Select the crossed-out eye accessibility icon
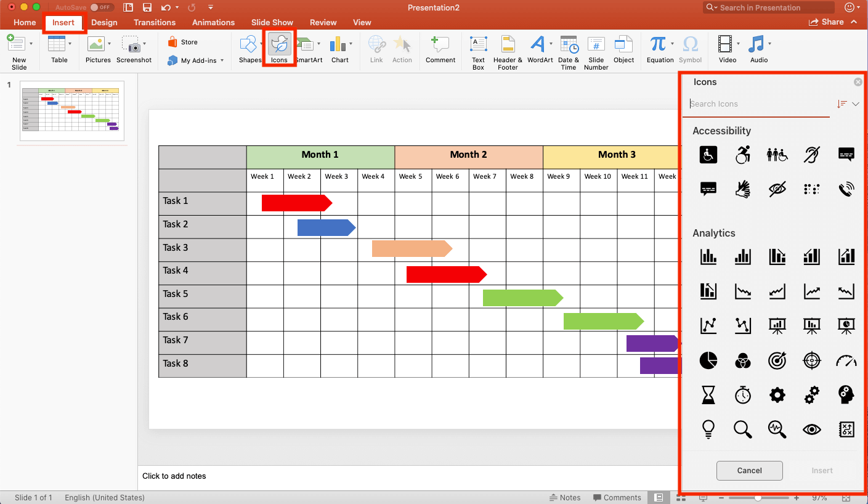 click(x=777, y=189)
